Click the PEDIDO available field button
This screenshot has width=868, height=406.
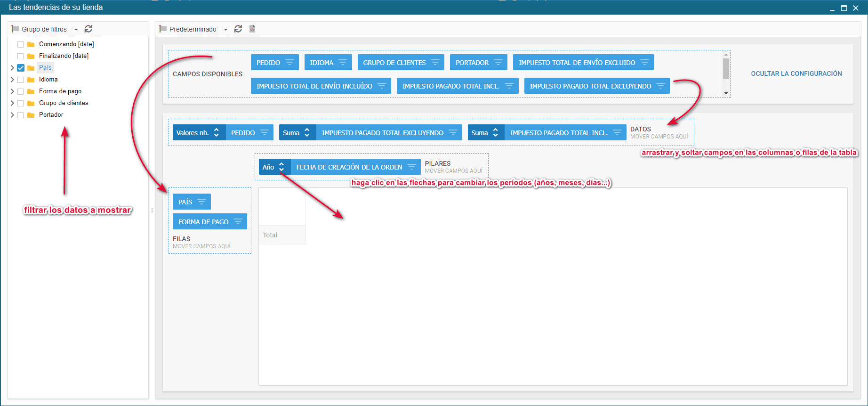pos(268,63)
